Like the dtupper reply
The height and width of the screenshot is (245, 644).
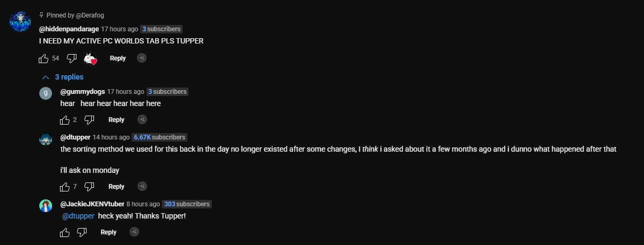pos(65,187)
